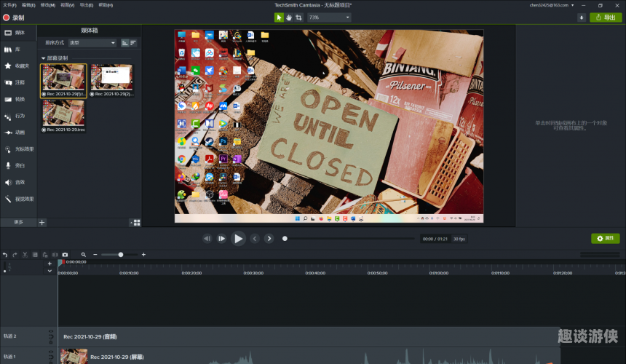Click the copy icon in timeline toolbar
626x364 pixels.
tap(35, 255)
